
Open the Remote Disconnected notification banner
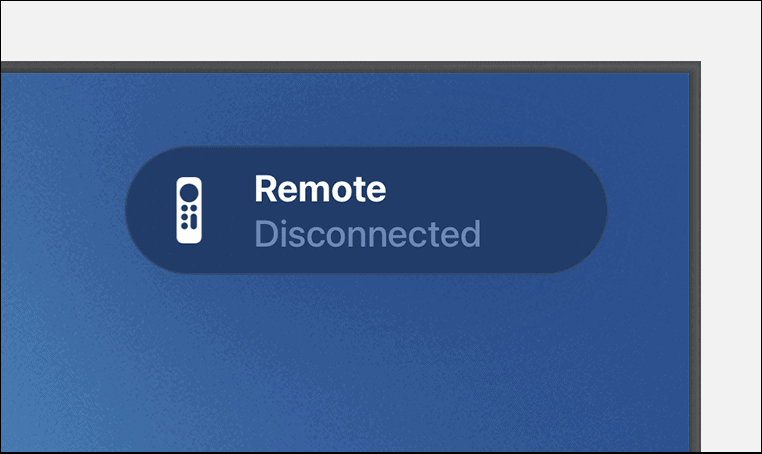coord(366,210)
